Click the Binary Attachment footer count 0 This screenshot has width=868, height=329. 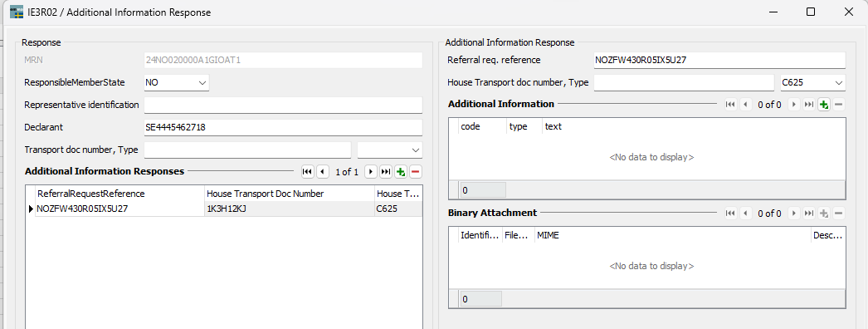[x=480, y=299]
